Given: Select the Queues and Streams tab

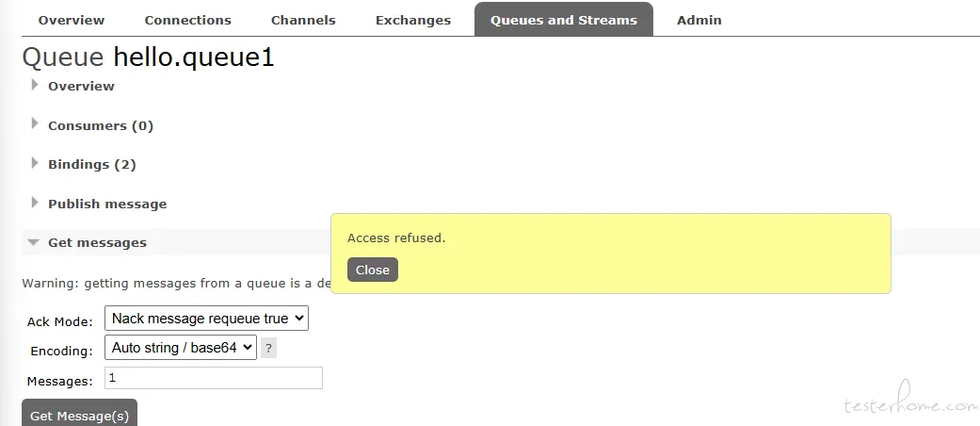Looking at the screenshot, I should pos(564,20).
